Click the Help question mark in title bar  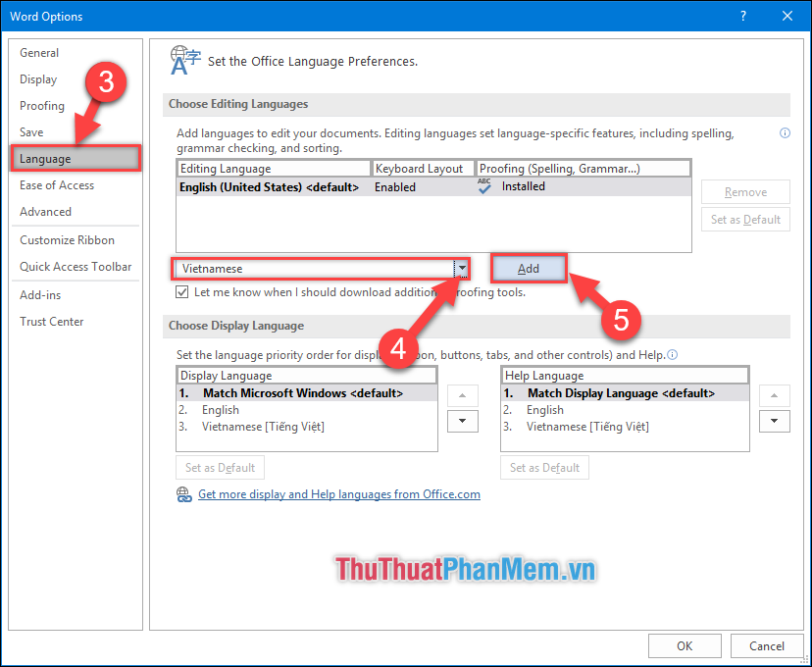tap(743, 16)
